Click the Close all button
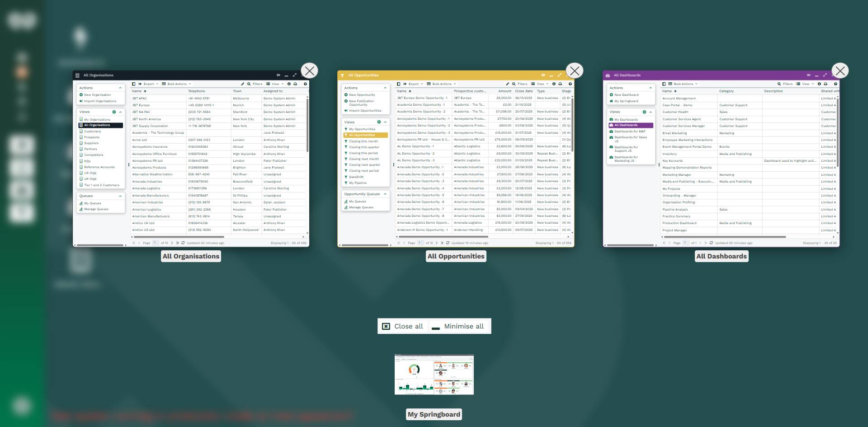The width and height of the screenshot is (868, 427). point(403,326)
